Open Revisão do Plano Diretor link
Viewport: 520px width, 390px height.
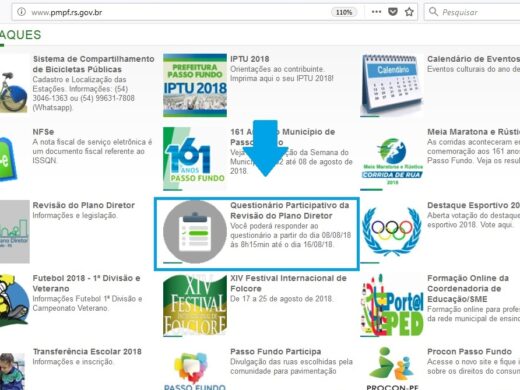click(84, 205)
